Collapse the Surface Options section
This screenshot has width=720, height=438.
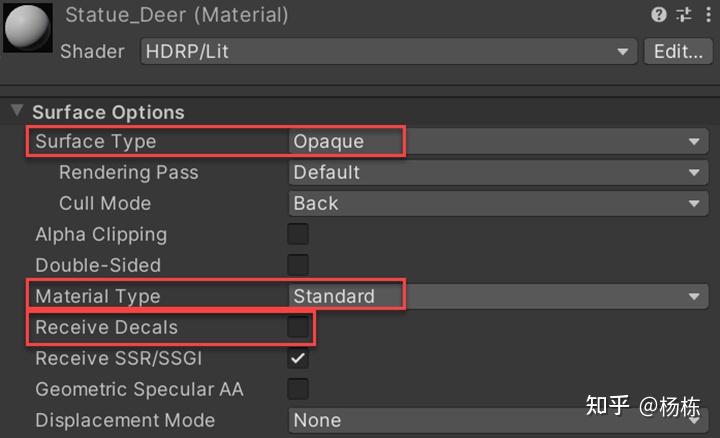(17, 111)
